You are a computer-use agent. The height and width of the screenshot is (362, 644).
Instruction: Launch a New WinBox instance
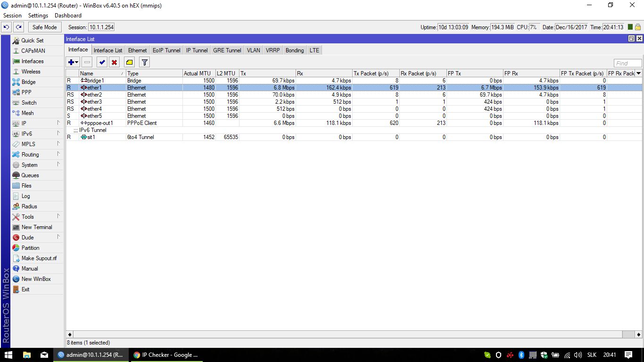coord(37,279)
